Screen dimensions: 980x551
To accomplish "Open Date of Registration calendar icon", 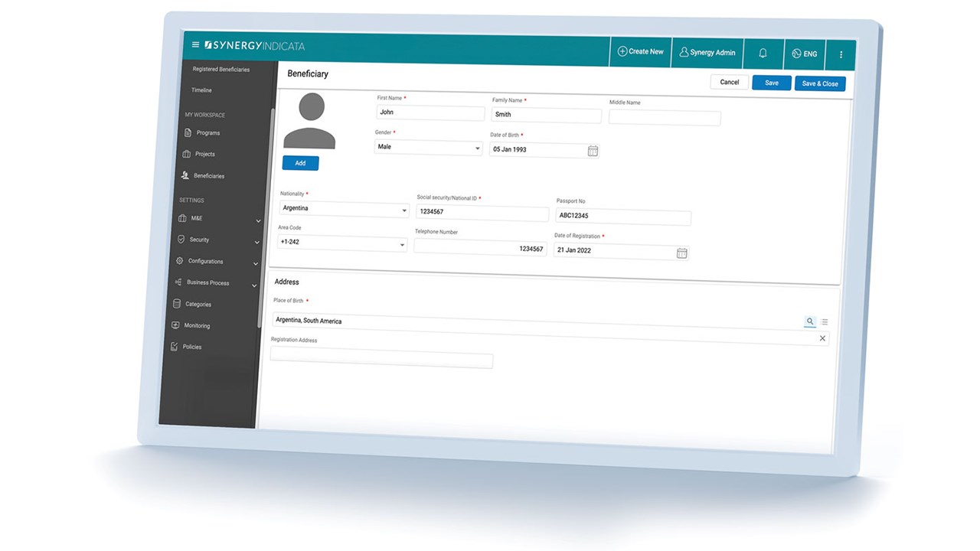I will (681, 253).
